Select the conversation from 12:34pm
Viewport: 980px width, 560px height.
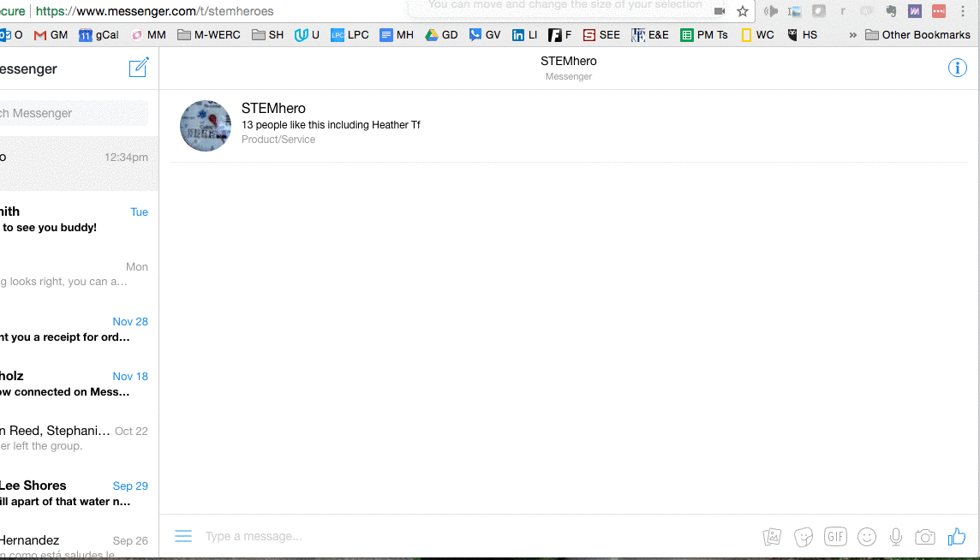pyautogui.click(x=79, y=164)
